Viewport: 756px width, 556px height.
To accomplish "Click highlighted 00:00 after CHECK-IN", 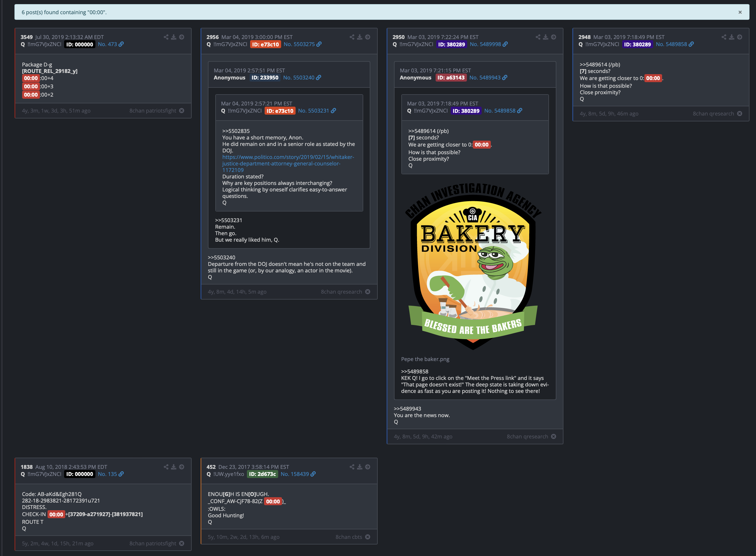I will 56,514.
